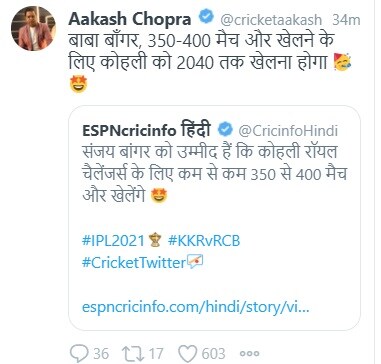Click the 34m tweet timestamp
Screen dimensions: 381x364
(346, 20)
